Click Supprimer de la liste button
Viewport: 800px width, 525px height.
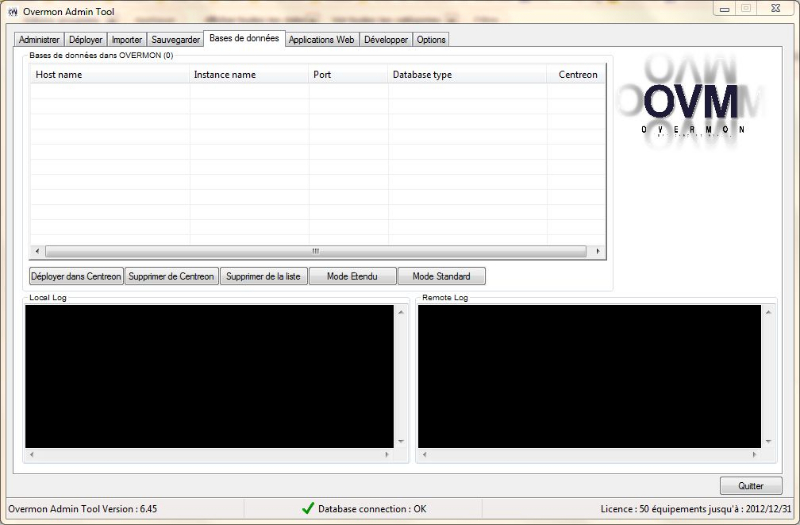pyautogui.click(x=263, y=276)
